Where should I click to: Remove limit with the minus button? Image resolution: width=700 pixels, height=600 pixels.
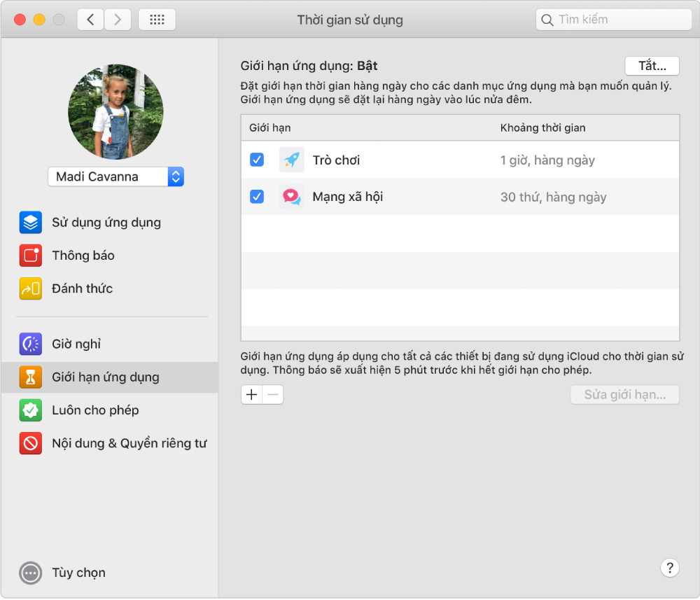click(x=273, y=395)
